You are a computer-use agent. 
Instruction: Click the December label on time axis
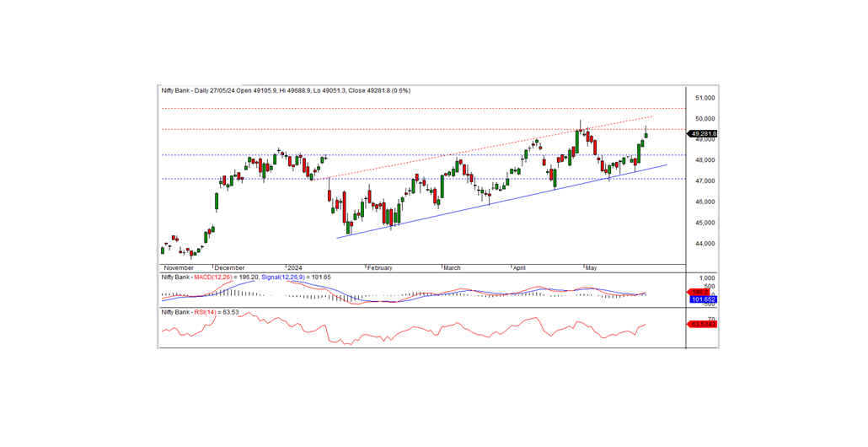coord(230,268)
